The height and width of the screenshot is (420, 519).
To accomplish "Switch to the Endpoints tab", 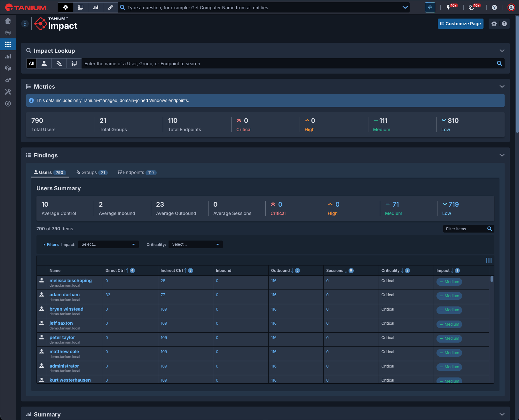I will [137, 172].
